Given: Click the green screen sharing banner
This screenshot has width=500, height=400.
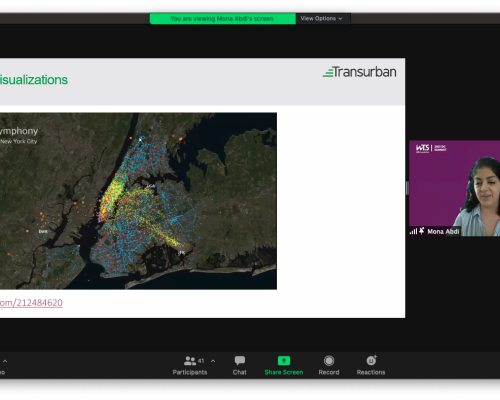Looking at the screenshot, I should tap(222, 19).
